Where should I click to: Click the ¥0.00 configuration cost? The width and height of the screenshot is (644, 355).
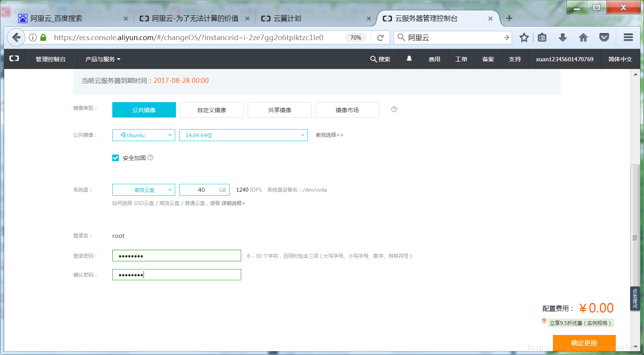coord(597,308)
